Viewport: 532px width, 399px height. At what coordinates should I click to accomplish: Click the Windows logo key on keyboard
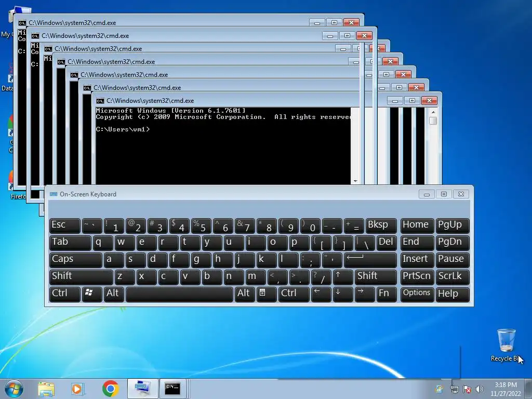(x=92, y=294)
